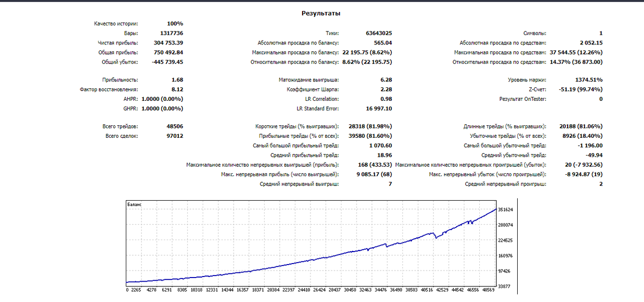Click the Бары value 1317736
This screenshot has width=644, height=302.
tap(171, 33)
